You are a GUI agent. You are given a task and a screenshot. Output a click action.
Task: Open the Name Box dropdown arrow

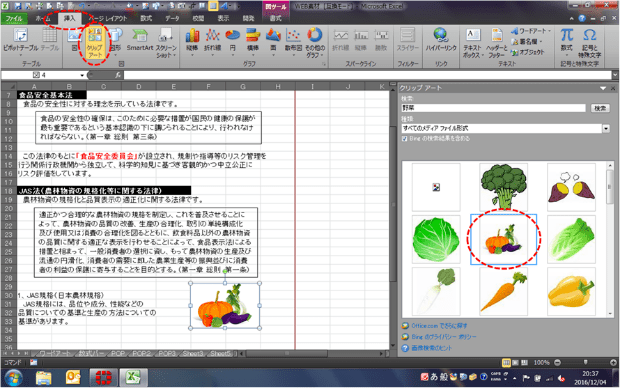tap(82, 75)
